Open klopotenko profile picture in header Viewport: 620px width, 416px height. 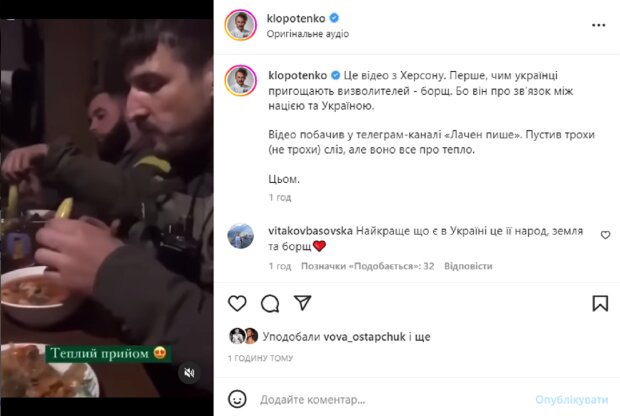tap(241, 25)
